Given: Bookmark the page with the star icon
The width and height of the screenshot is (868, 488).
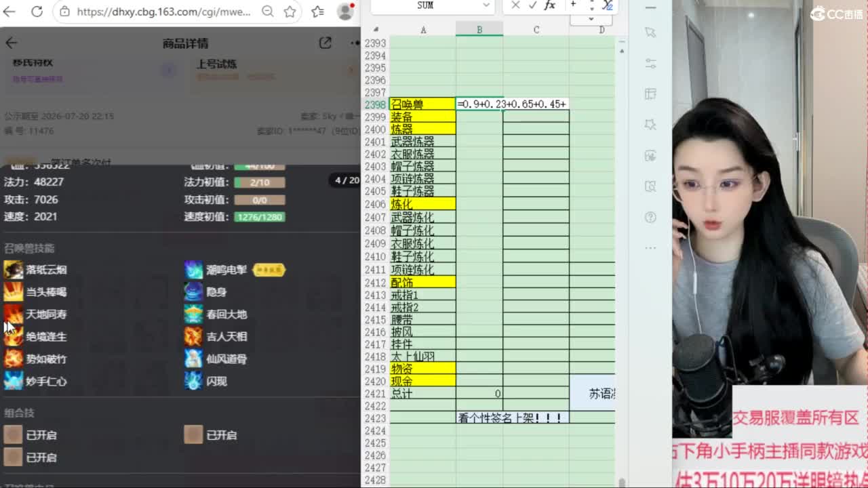Looking at the screenshot, I should pyautogui.click(x=290, y=12).
